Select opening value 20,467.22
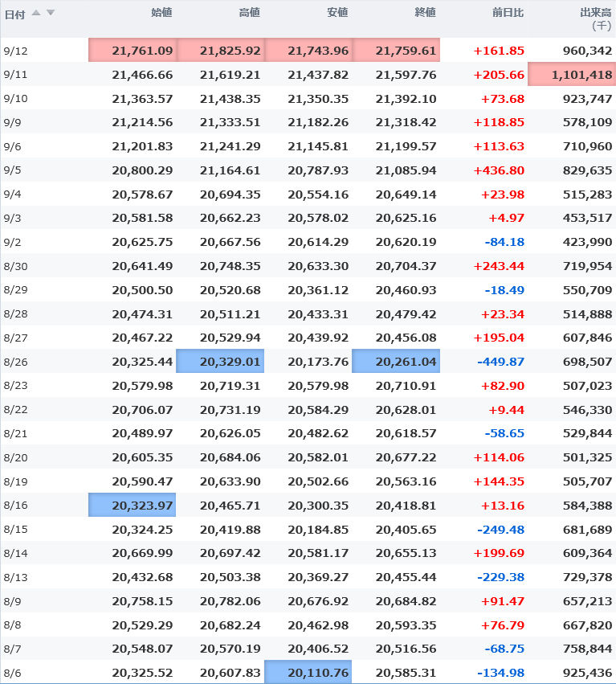The image size is (616, 684). tap(142, 338)
